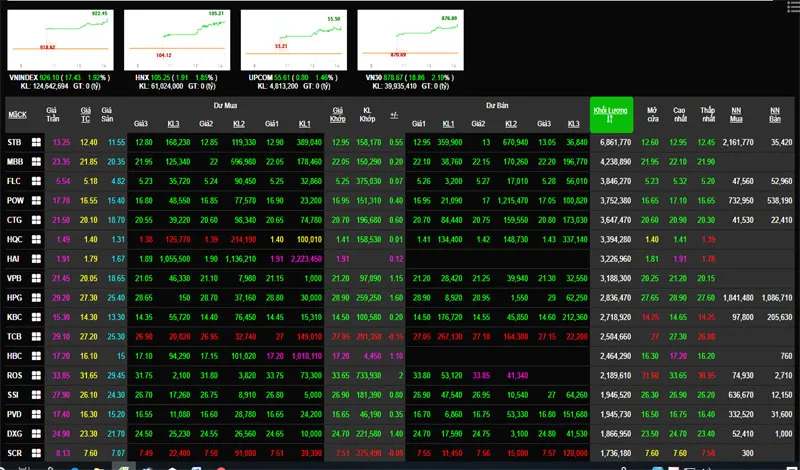Select the FLC ticker symbol
The image size is (800, 470).
[x=14, y=181]
